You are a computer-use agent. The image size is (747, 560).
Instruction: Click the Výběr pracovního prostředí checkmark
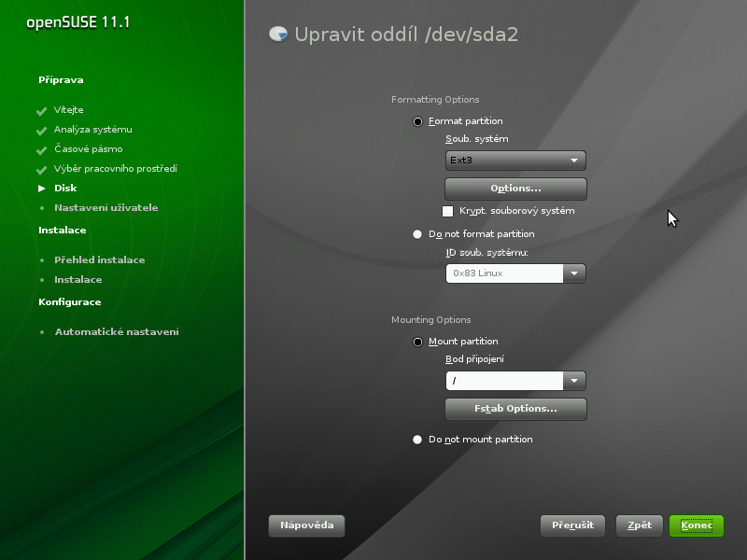(x=41, y=170)
